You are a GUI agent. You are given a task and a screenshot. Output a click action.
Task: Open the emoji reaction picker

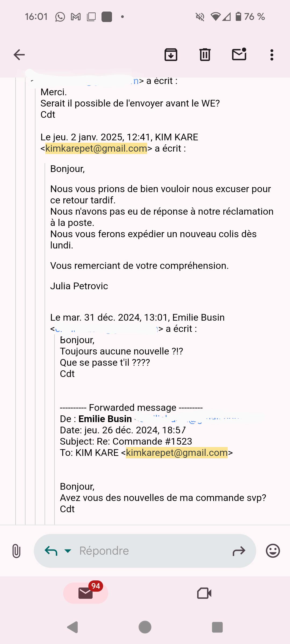(x=273, y=551)
